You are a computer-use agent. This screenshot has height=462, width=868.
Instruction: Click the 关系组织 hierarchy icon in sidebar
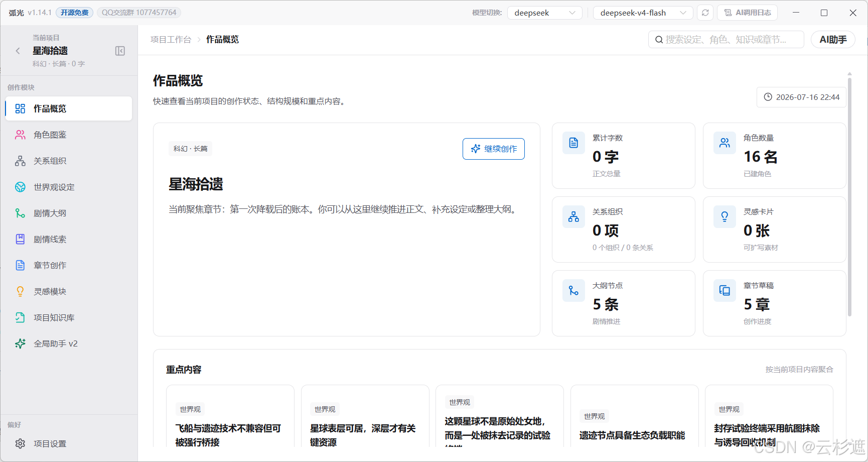(x=20, y=161)
